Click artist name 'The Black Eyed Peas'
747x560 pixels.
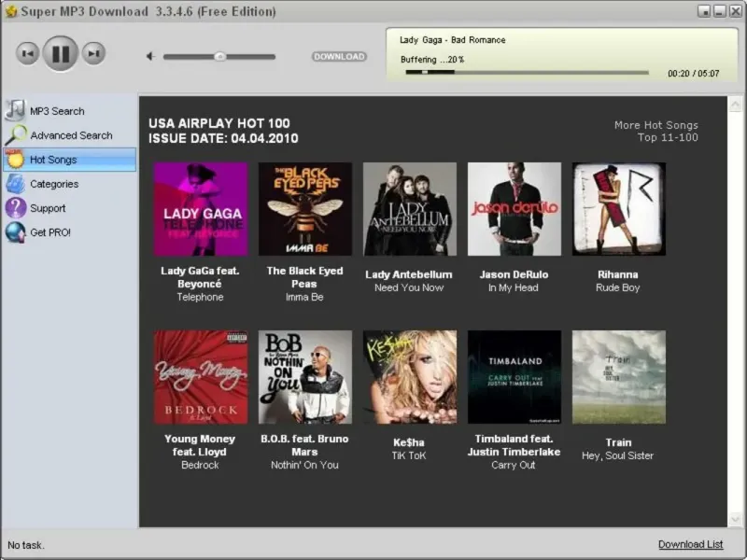pos(304,277)
